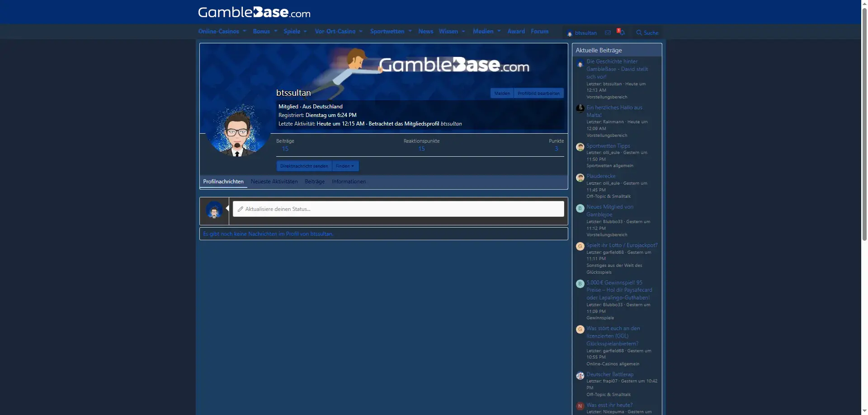This screenshot has width=868, height=415.
Task: Click the 'Aktualisiere deinen Status...' input field
Action: click(x=398, y=209)
